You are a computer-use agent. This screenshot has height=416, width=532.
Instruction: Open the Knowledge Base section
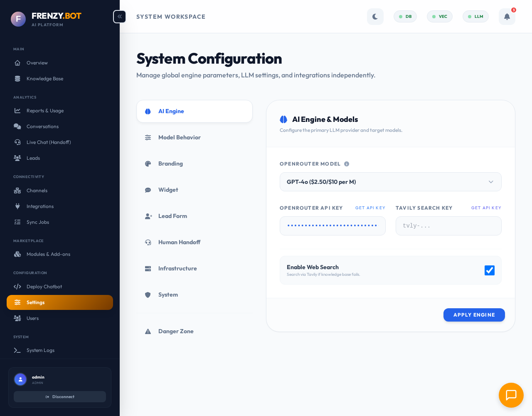click(x=44, y=79)
